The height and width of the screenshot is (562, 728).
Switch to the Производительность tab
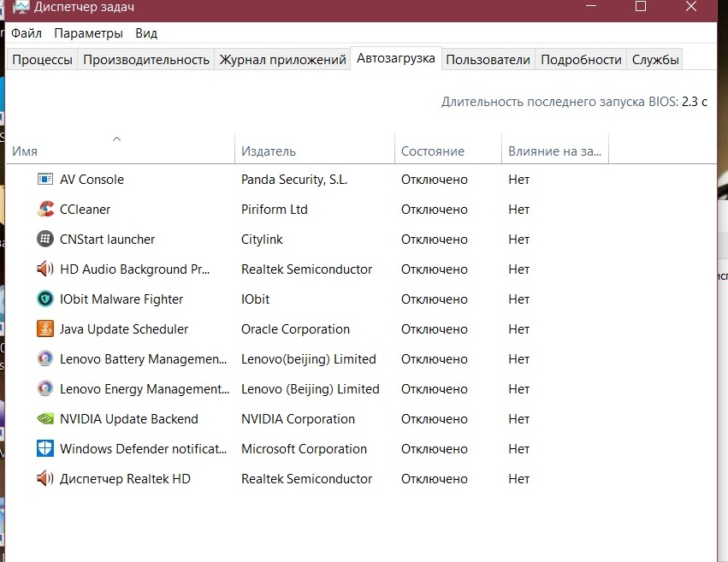(146, 59)
